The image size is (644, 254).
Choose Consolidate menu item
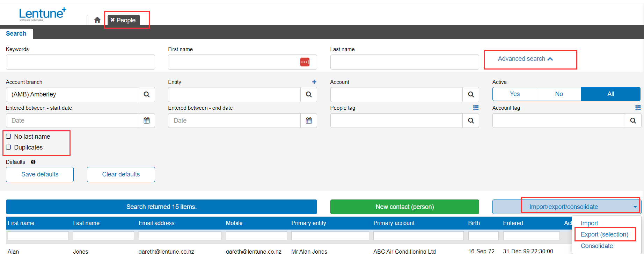[x=597, y=246]
